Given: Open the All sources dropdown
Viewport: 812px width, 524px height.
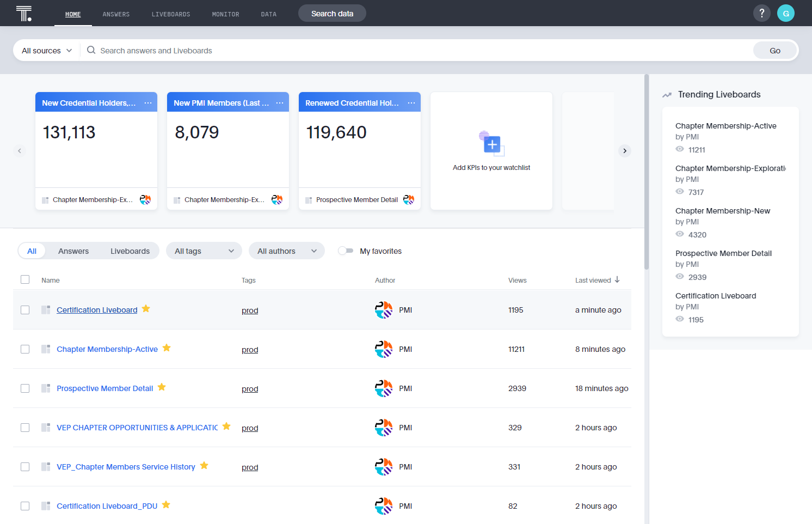Looking at the screenshot, I should click(47, 51).
